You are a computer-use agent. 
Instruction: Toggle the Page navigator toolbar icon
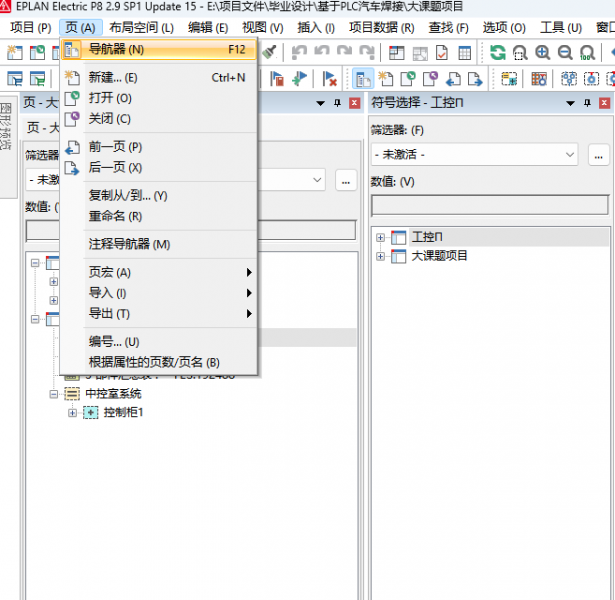pyautogui.click(x=363, y=79)
